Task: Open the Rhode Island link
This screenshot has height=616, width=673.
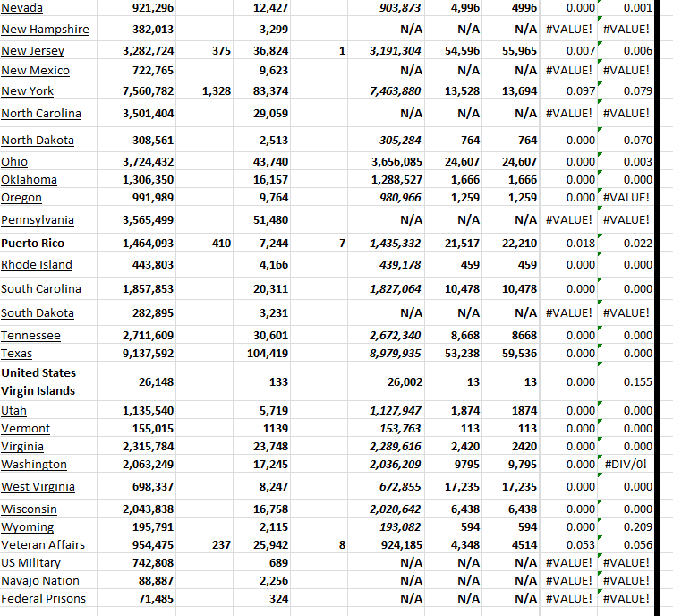Action: [x=37, y=265]
